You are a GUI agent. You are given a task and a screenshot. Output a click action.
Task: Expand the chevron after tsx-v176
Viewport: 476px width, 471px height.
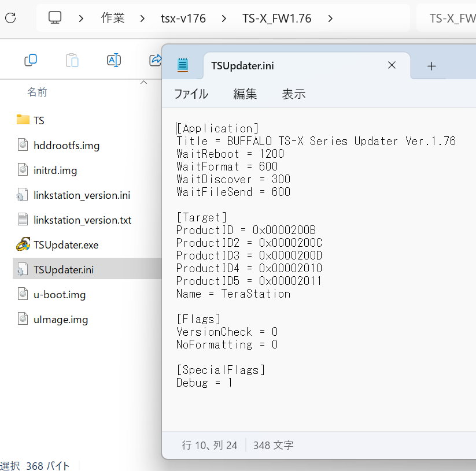(224, 18)
